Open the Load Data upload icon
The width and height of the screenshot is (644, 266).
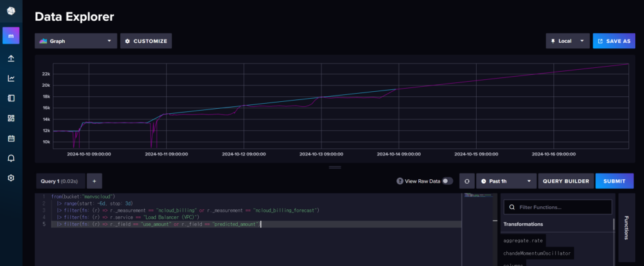[11, 58]
